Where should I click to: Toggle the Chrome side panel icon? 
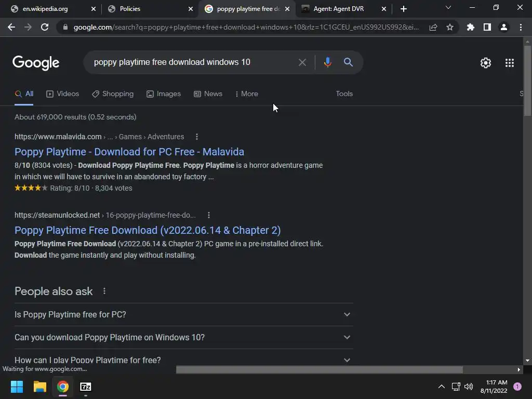487,27
